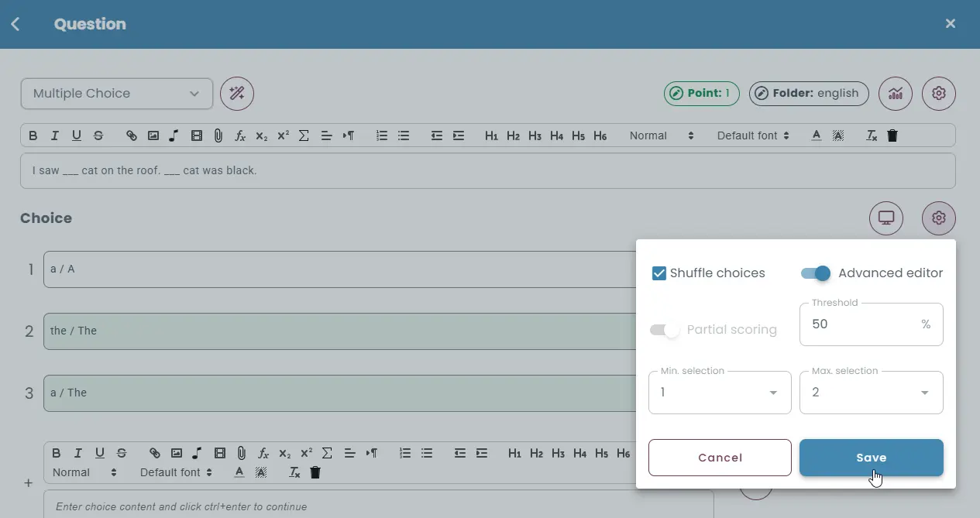Apply H2 heading in question toolbar
This screenshot has height=518, width=980.
coord(513,136)
